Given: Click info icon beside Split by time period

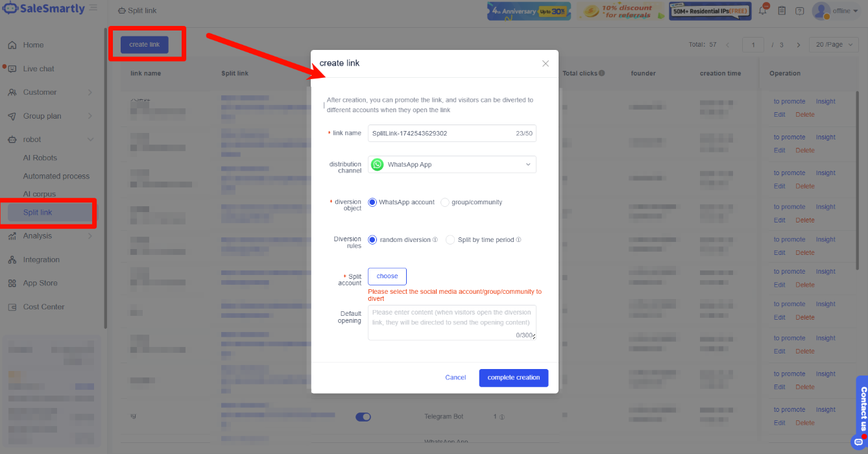Looking at the screenshot, I should (519, 240).
